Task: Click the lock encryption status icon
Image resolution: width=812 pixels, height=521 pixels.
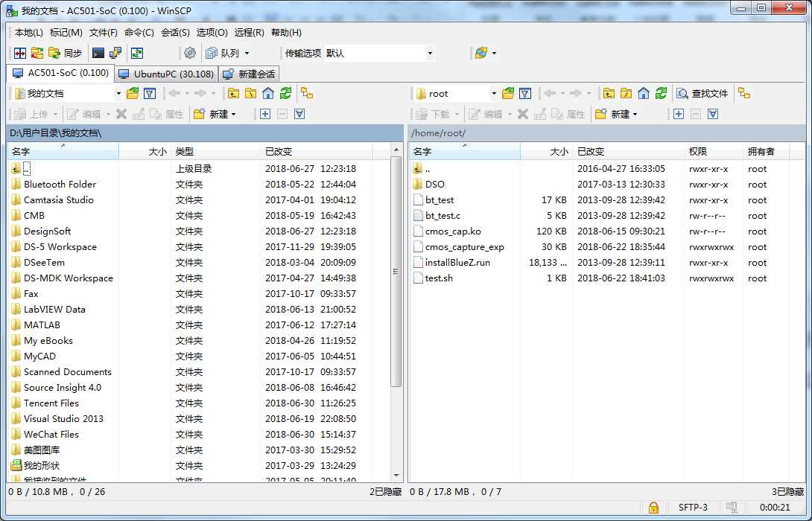Action: pos(653,508)
